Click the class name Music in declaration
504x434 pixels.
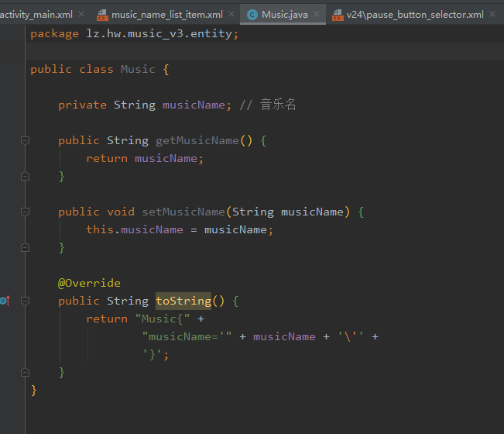tap(138, 69)
